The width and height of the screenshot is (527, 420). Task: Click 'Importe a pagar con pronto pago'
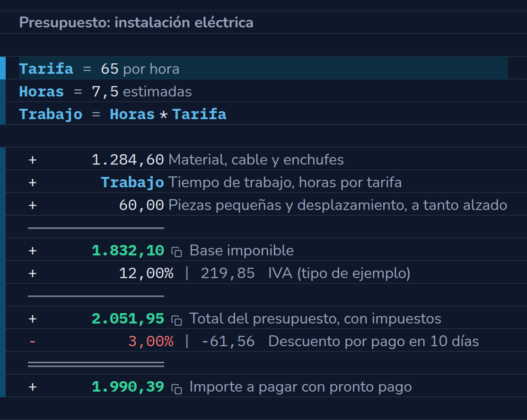click(x=300, y=387)
